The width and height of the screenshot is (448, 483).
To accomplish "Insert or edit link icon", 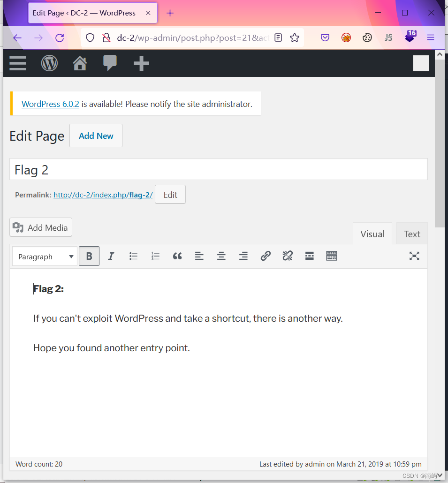I will 266,256.
